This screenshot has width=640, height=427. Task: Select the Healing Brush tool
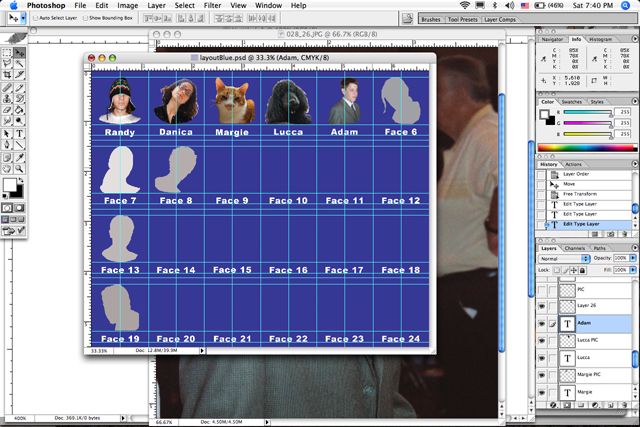click(7, 88)
